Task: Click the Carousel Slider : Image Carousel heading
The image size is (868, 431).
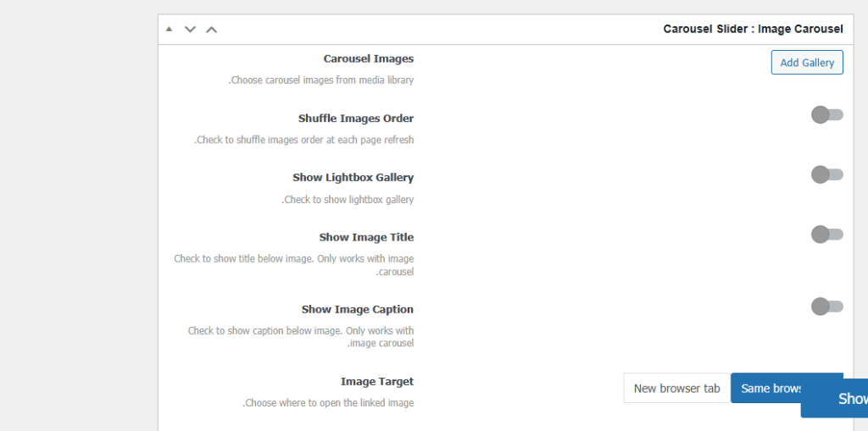Action: coord(753,30)
